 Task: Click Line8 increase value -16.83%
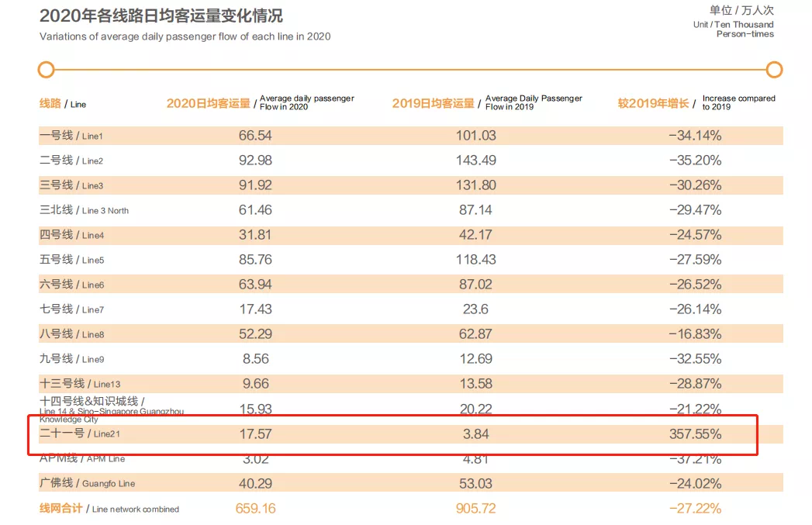click(x=695, y=334)
